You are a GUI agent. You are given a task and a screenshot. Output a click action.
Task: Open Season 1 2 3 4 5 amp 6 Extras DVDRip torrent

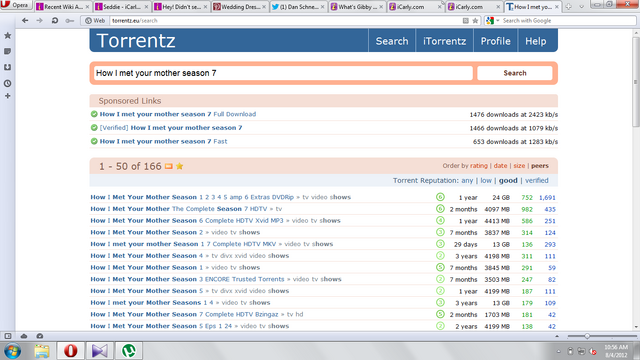[192, 197]
